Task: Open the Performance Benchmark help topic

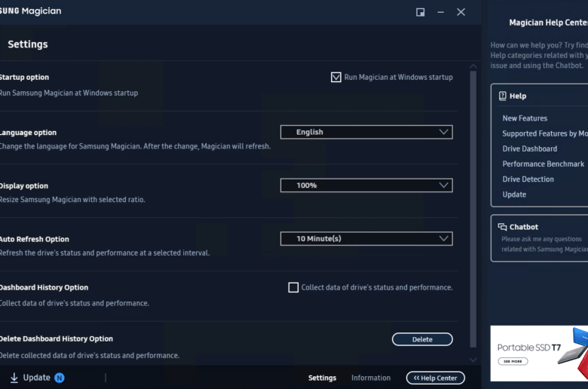Action: pos(543,164)
